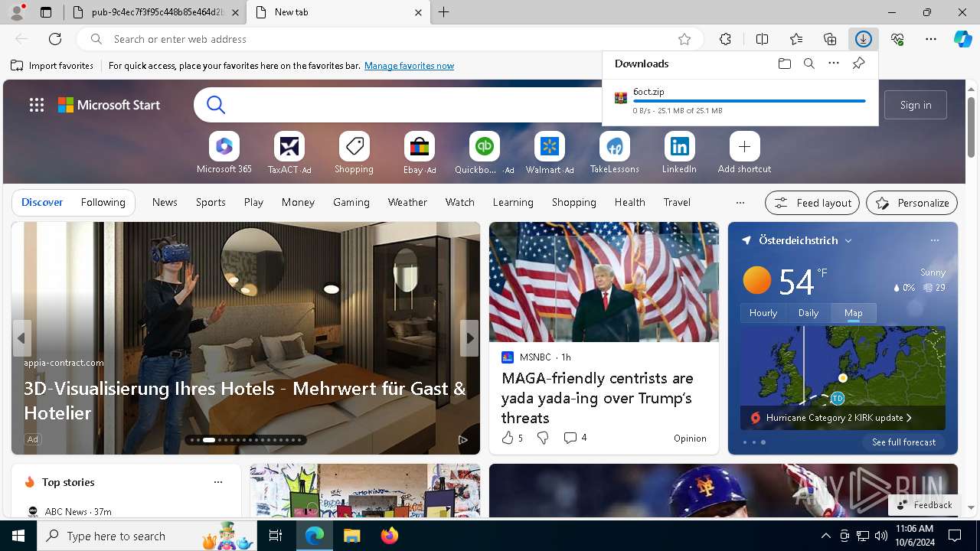980x551 pixels.
Task: Select the Weather feed category
Action: pos(407,202)
